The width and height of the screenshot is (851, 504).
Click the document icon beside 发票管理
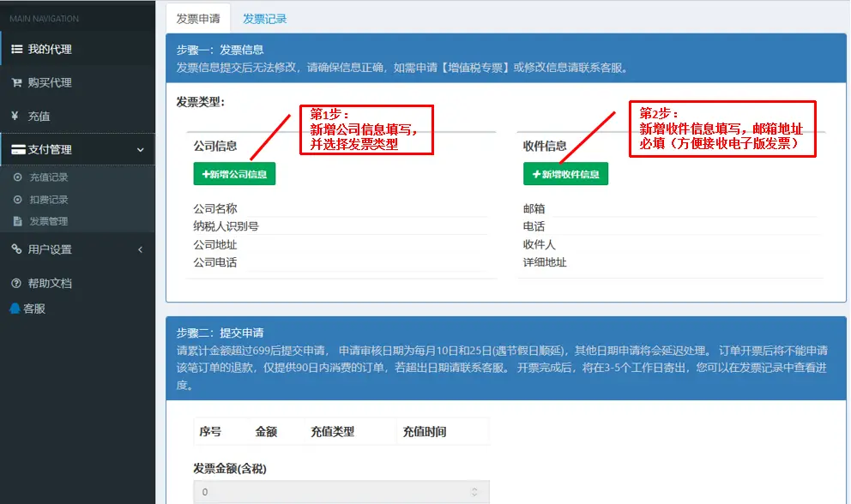(17, 221)
